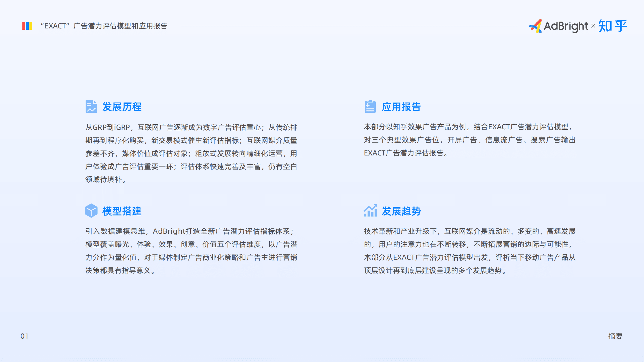The height and width of the screenshot is (362, 644).
Task: Toggle the red bar in the tri-color marker
Action: coord(23,26)
